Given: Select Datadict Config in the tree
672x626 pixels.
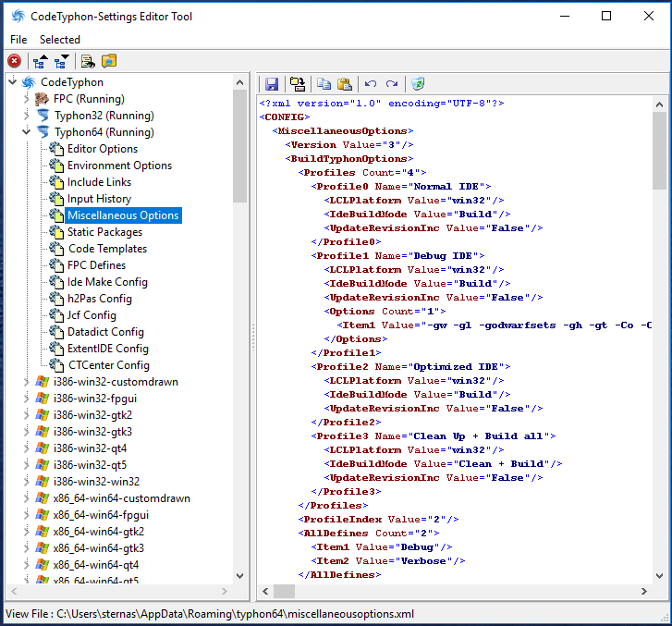Looking at the screenshot, I should pos(105,332).
